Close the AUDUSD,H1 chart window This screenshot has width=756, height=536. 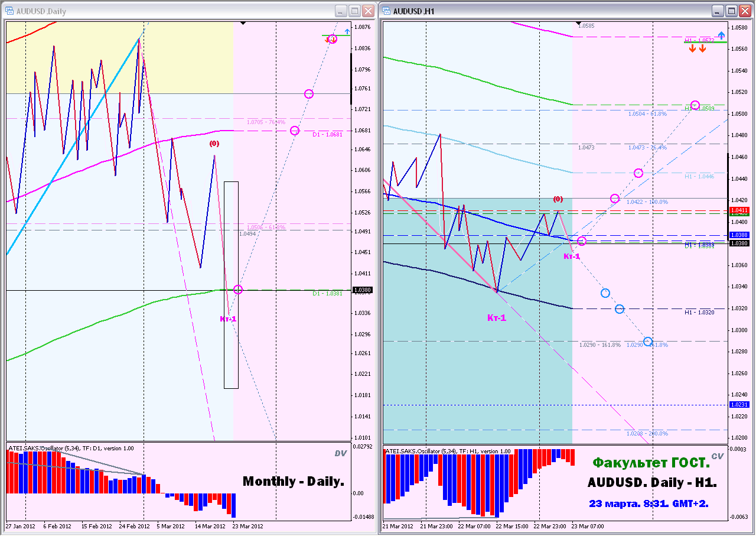click(x=745, y=11)
